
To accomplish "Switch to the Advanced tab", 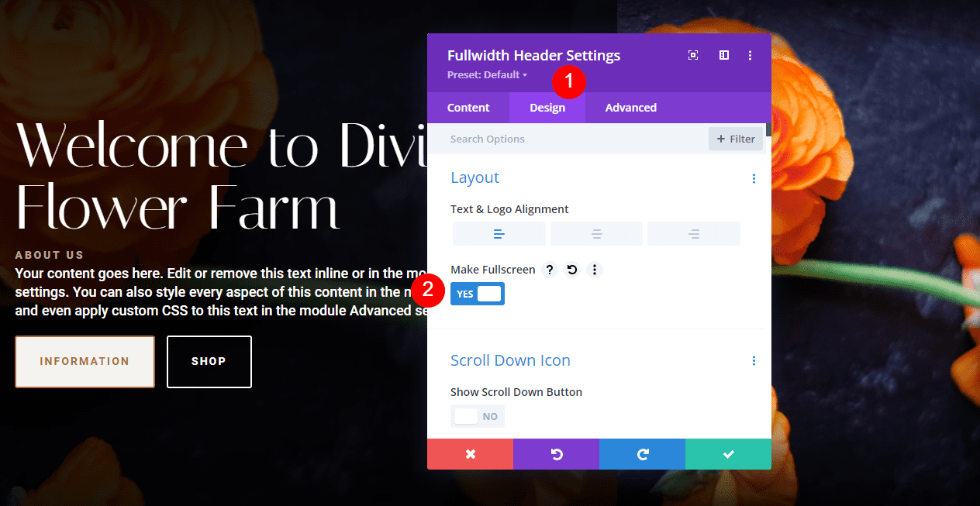I will (x=630, y=108).
